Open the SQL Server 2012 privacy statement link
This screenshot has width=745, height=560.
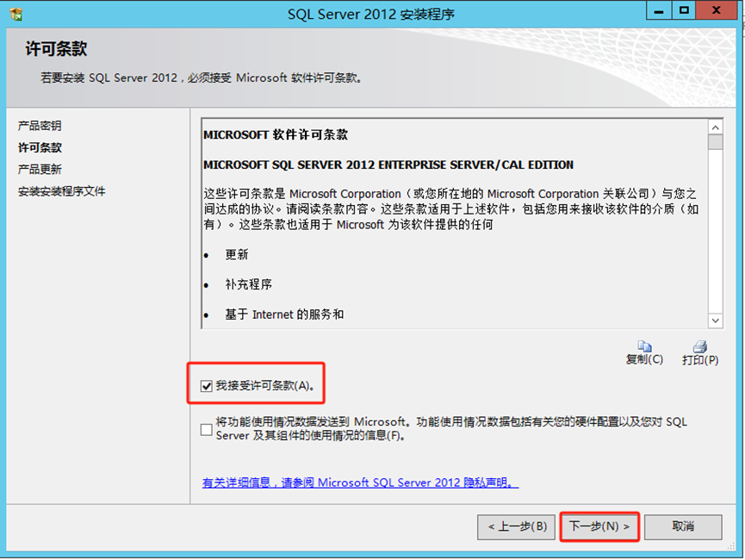360,482
